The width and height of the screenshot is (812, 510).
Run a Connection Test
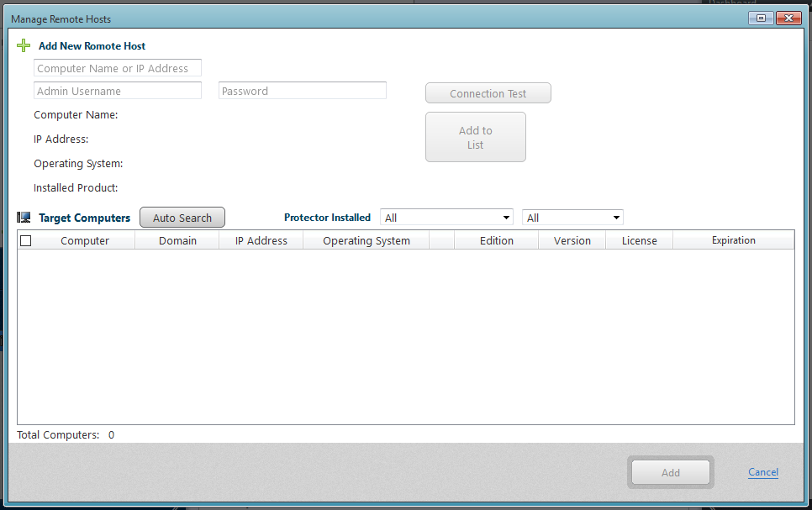(x=488, y=92)
